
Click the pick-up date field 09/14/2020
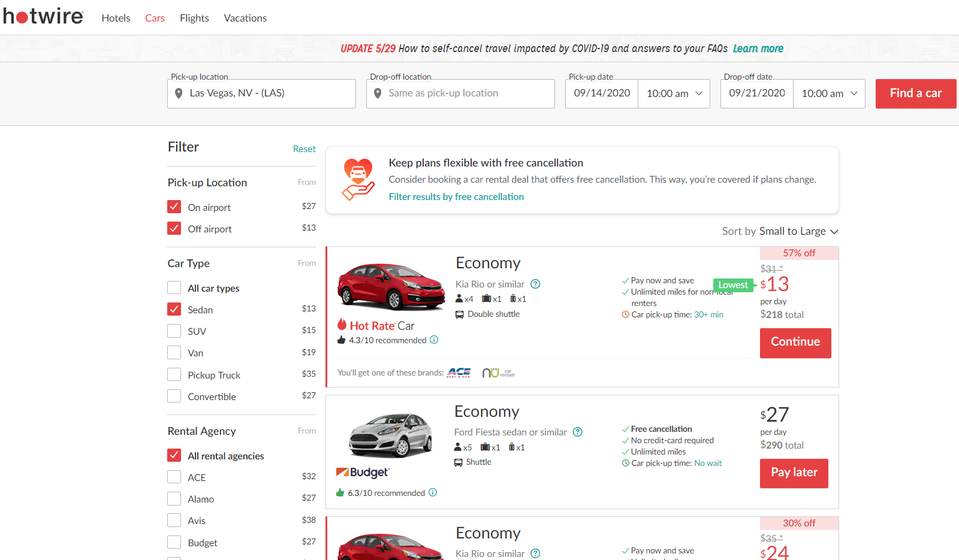(x=602, y=93)
